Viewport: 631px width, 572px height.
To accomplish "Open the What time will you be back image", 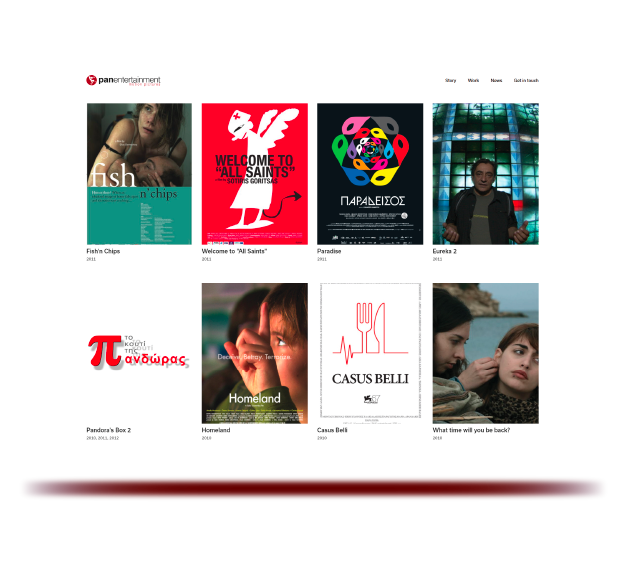I will 485,353.
